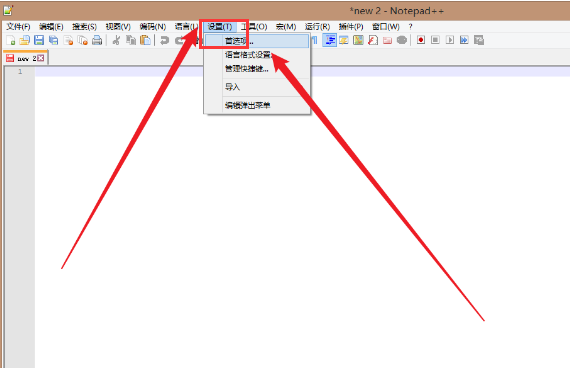Image resolution: width=570 pixels, height=368 pixels.
Task: Toggle the indent guide toolbar button
Action: click(x=329, y=40)
